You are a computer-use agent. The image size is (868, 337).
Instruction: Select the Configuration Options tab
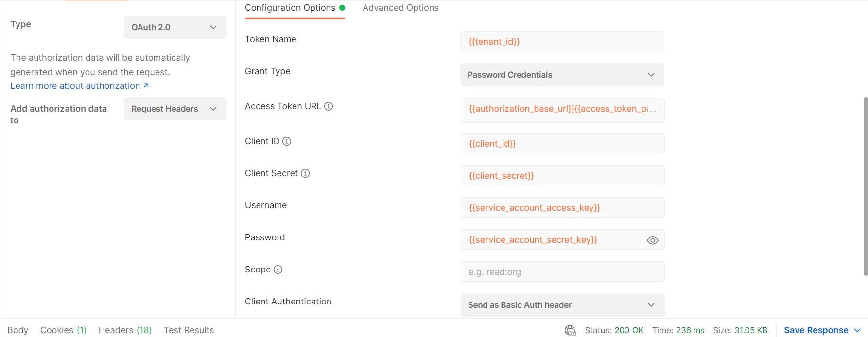(x=290, y=8)
